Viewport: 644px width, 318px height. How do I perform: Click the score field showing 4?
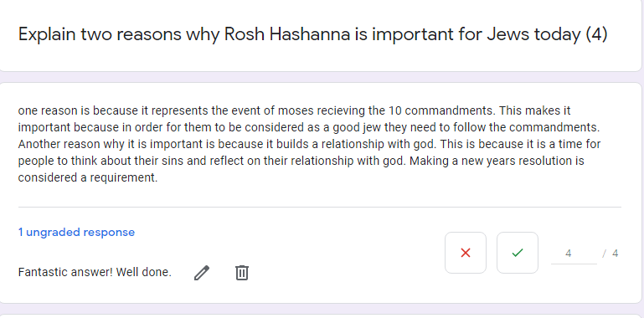[x=574, y=254]
